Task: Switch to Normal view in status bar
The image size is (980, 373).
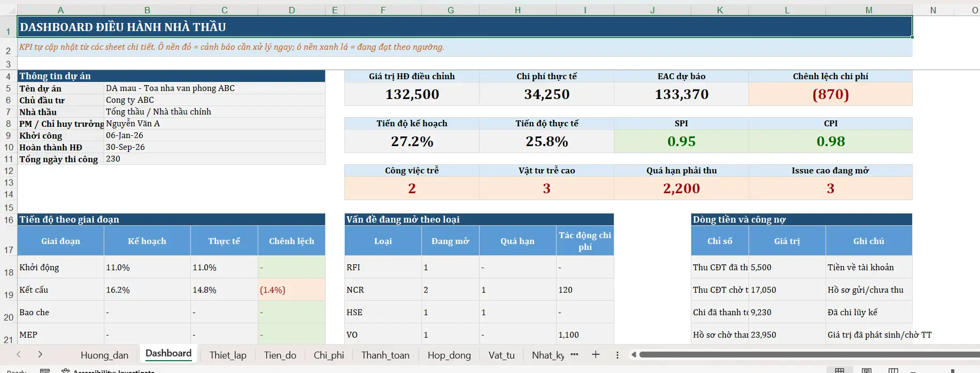Action: click(x=840, y=370)
